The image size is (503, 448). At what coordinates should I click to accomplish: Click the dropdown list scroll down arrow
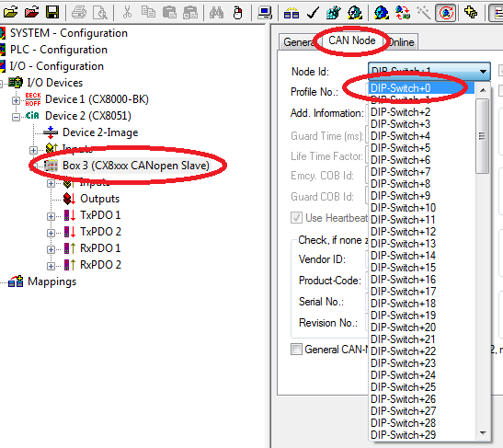click(x=482, y=433)
